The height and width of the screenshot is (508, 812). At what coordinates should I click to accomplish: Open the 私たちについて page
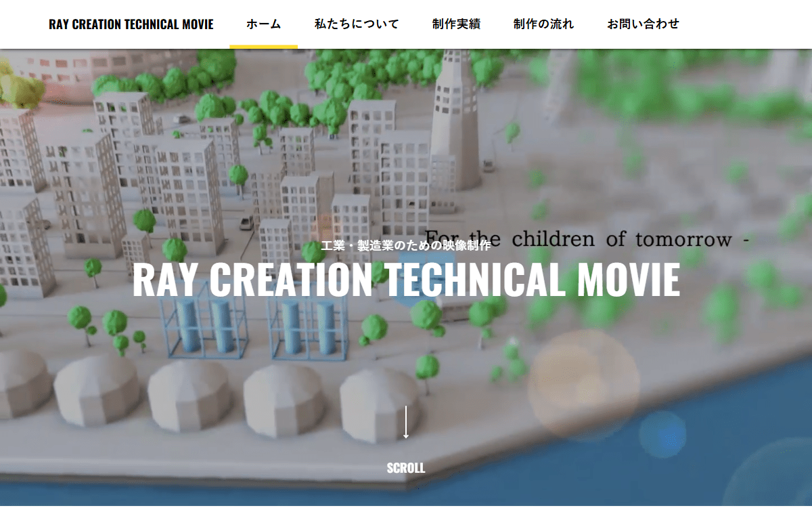tap(357, 24)
